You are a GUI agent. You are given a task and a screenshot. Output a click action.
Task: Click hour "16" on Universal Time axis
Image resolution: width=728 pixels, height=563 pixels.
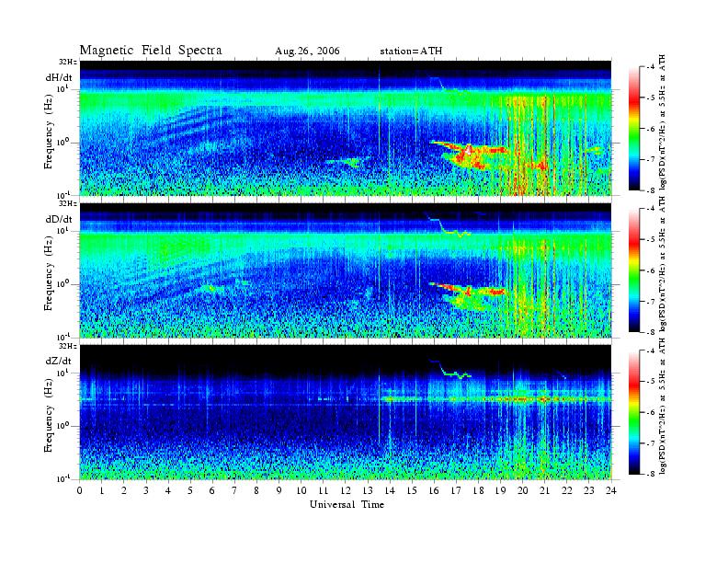pyautogui.click(x=434, y=490)
